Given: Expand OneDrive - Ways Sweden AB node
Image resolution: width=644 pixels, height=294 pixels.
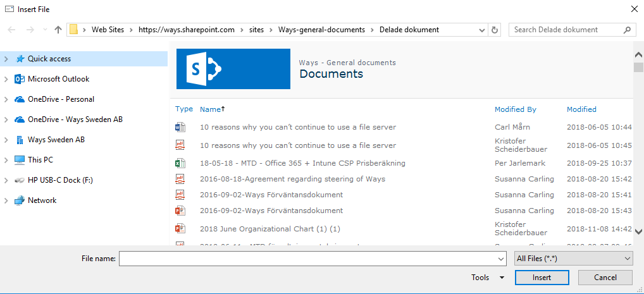Looking at the screenshot, I should (6, 120).
